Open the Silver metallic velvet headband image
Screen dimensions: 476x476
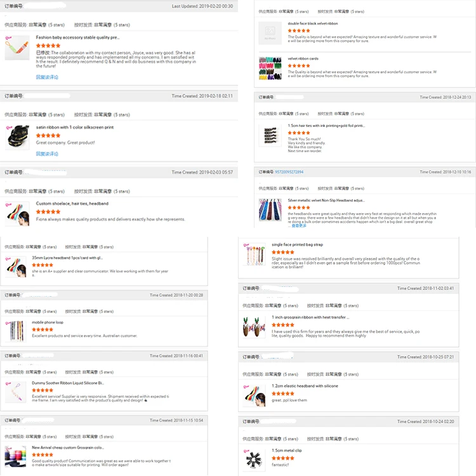click(x=270, y=210)
